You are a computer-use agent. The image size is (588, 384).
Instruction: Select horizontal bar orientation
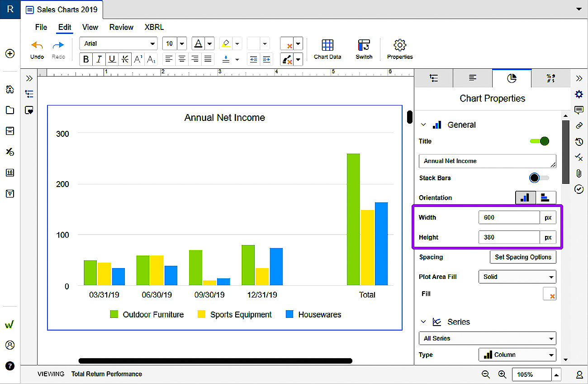(545, 198)
